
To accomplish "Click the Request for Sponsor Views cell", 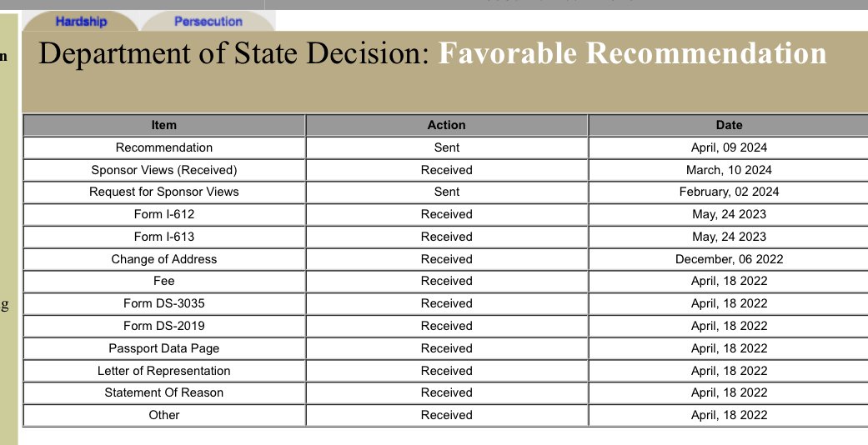I will (164, 192).
